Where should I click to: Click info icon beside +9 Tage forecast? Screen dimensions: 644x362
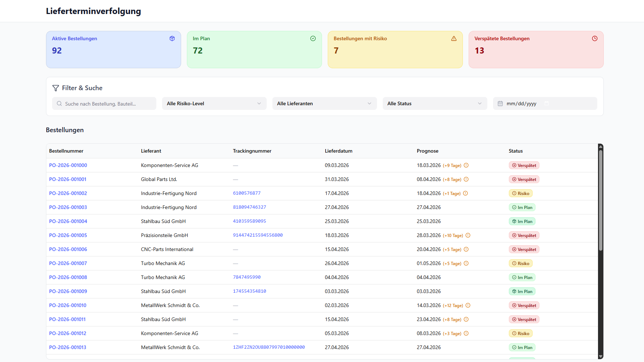click(466, 166)
